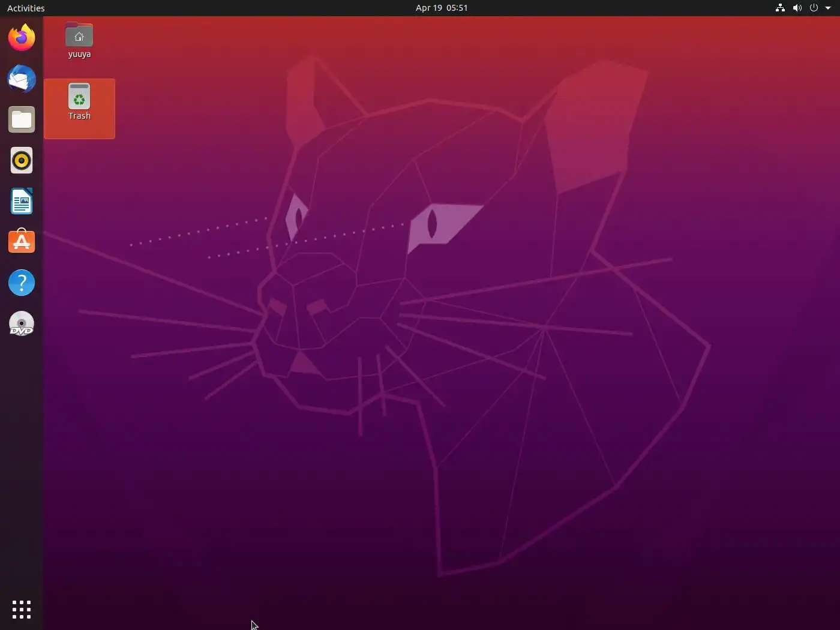
Task: Launch Rhythmbox music player
Action: coord(22,160)
